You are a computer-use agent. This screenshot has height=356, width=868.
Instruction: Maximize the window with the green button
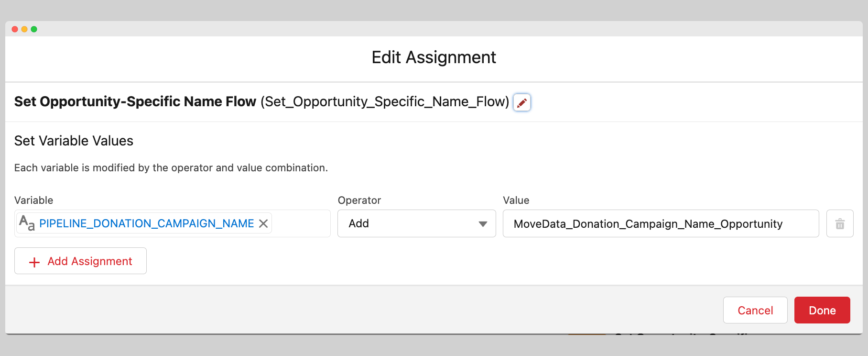[34, 29]
